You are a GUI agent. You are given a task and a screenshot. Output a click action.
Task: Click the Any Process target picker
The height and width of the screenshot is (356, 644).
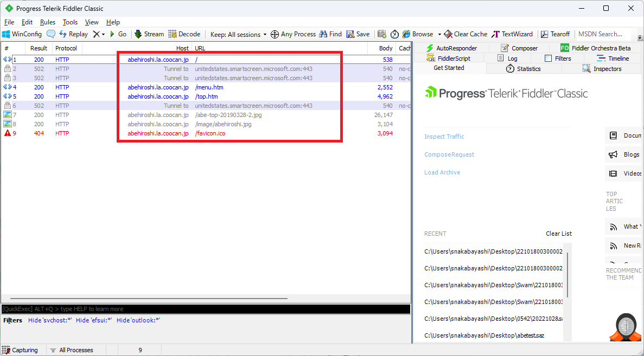(294, 34)
